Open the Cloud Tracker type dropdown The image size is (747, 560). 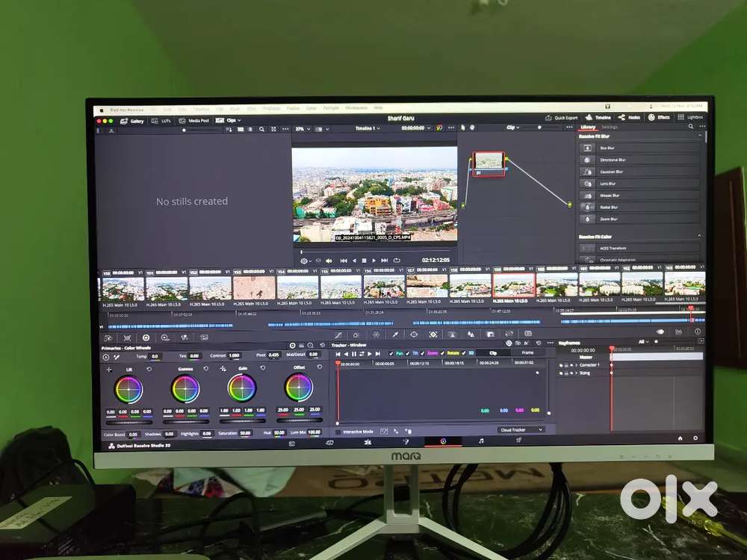pyautogui.click(x=521, y=430)
